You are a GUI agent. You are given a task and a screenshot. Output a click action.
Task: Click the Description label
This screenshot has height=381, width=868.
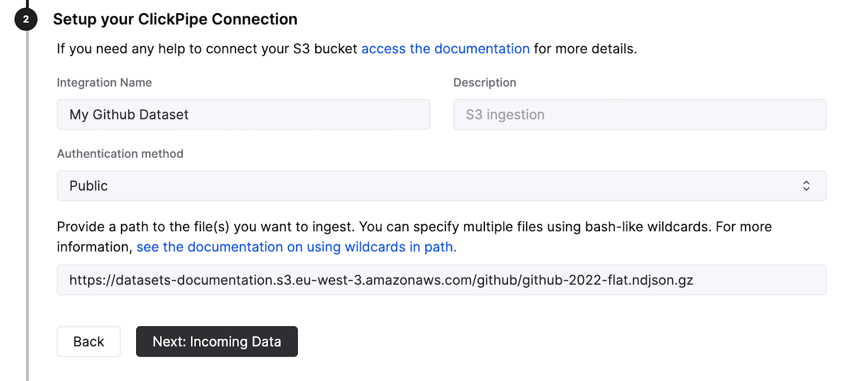pyautogui.click(x=484, y=82)
